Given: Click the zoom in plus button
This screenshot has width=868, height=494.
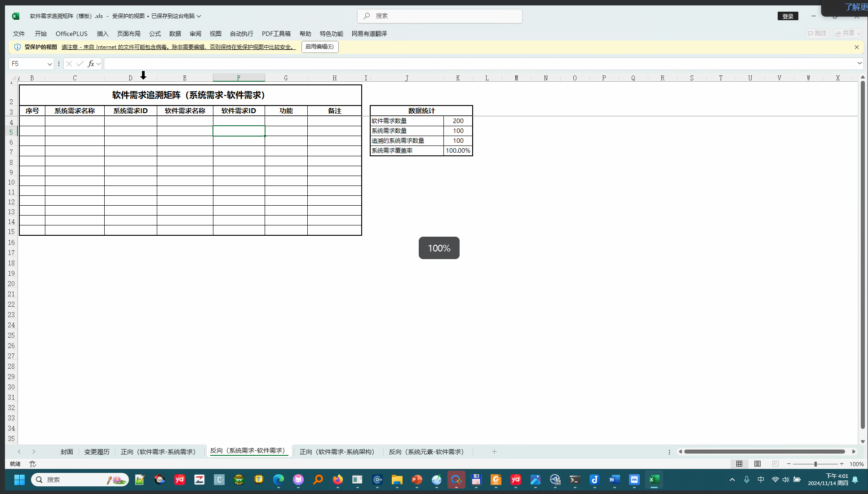Looking at the screenshot, I should click(842, 464).
